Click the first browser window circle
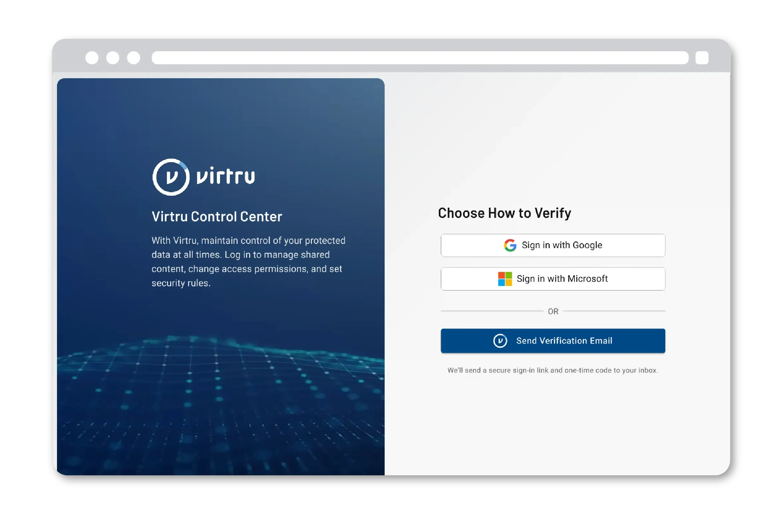Screen dimensions: 781x532 pos(92,57)
